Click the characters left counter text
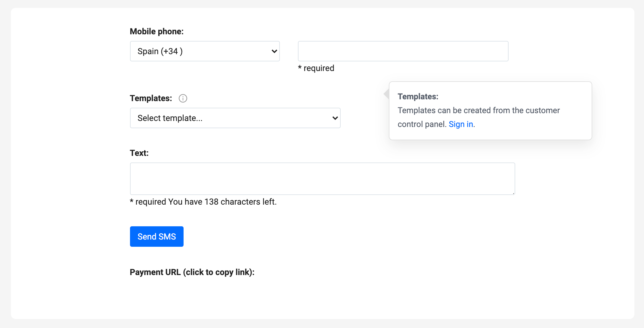This screenshot has height=328, width=644. tap(222, 202)
